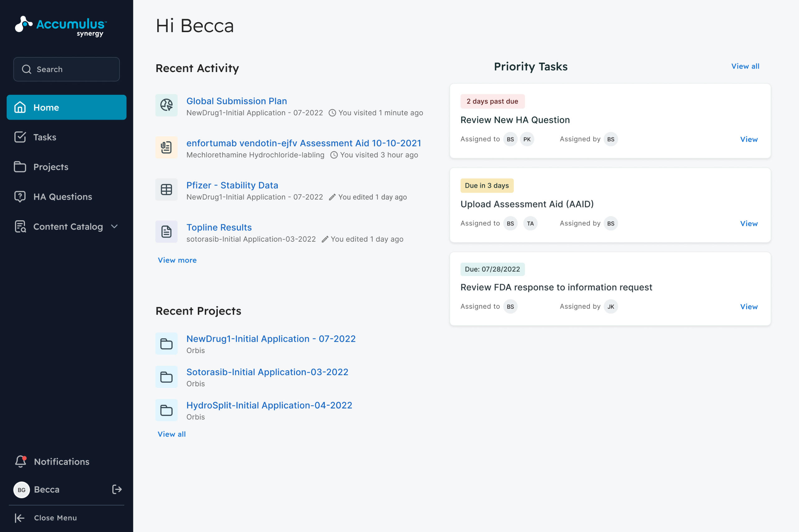799x532 pixels.
Task: Navigate to the Projects section
Action: [x=51, y=167]
